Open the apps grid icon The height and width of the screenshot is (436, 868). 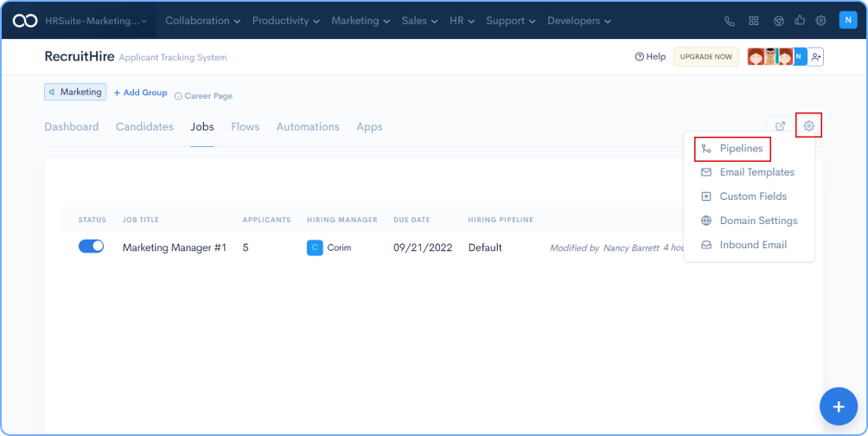(x=754, y=21)
